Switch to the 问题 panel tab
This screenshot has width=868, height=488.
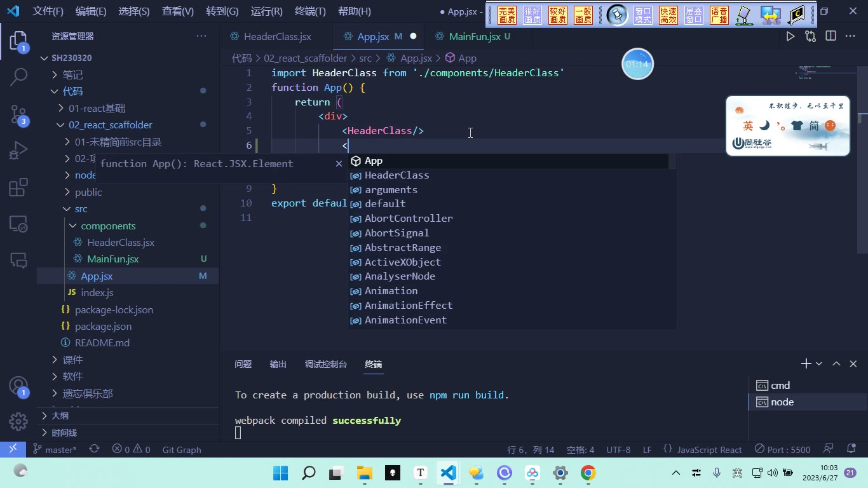coord(243,364)
